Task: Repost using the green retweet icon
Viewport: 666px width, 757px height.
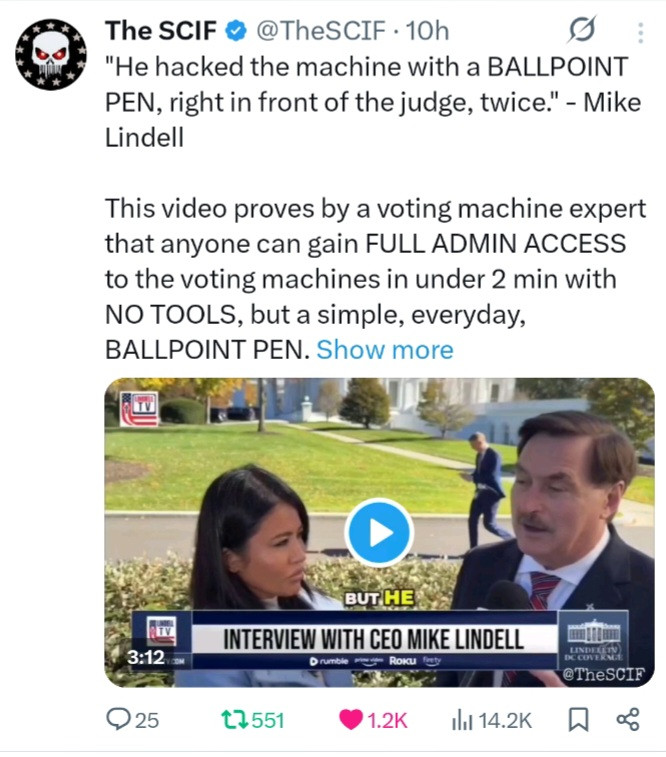Action: 235,719
